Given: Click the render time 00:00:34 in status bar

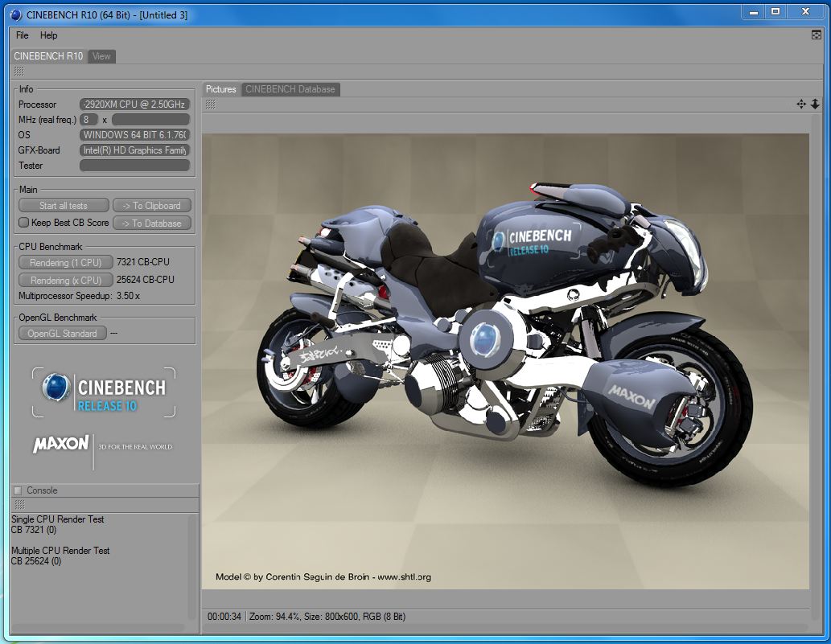Looking at the screenshot, I should (224, 617).
